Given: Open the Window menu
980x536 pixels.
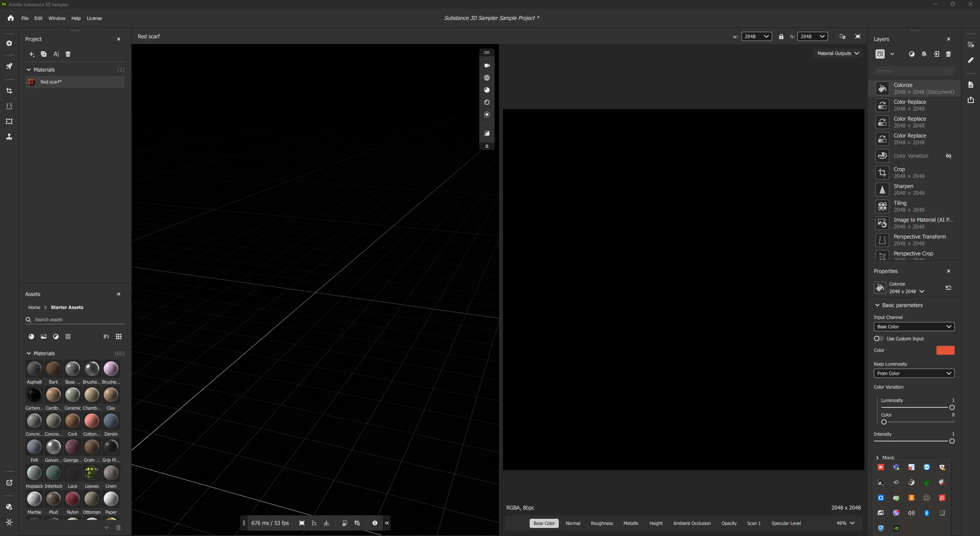Looking at the screenshot, I should click(57, 18).
